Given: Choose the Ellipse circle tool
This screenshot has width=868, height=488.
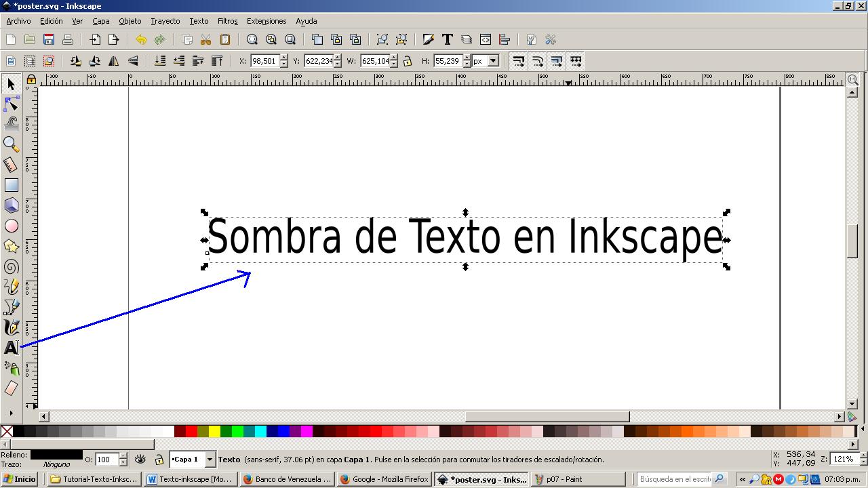Looking at the screenshot, I should pos(11,226).
